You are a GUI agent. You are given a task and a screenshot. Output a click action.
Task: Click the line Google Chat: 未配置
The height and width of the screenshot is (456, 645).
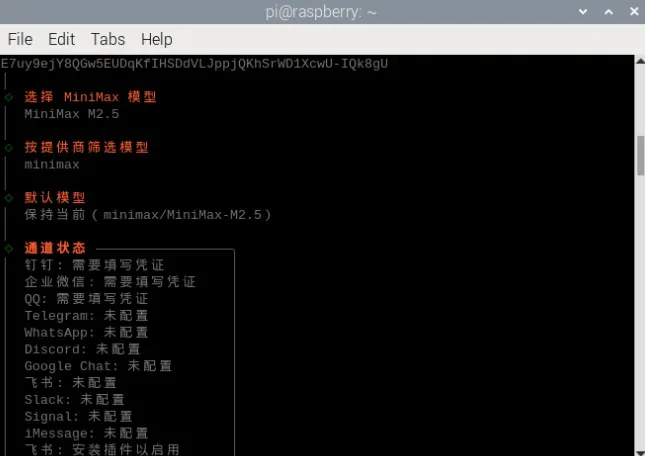(x=98, y=366)
